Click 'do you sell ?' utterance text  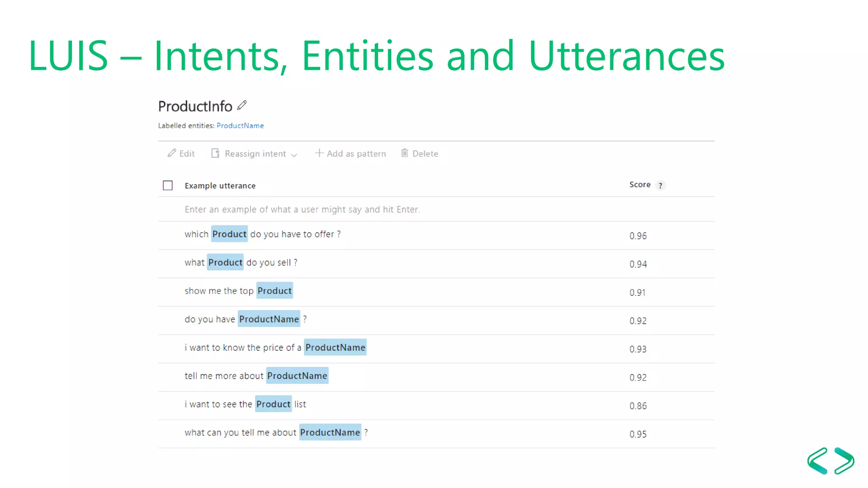tap(272, 263)
